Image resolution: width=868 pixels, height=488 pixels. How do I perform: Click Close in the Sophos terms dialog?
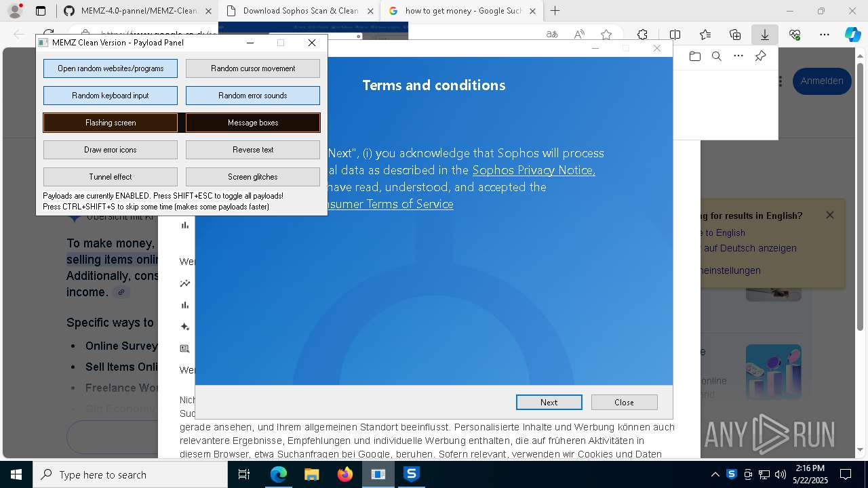624,402
